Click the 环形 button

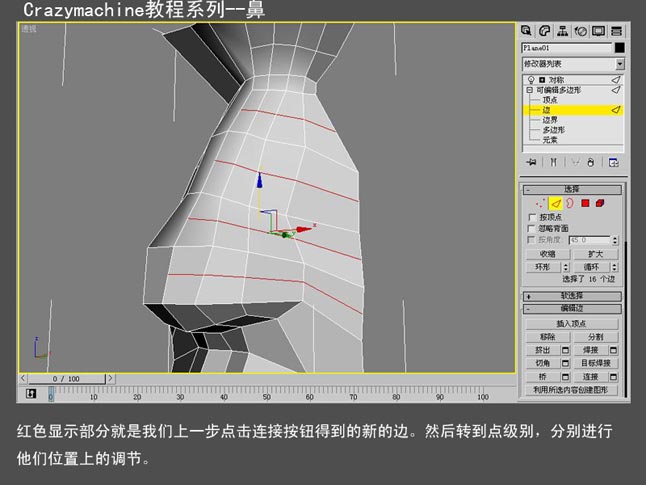543,267
